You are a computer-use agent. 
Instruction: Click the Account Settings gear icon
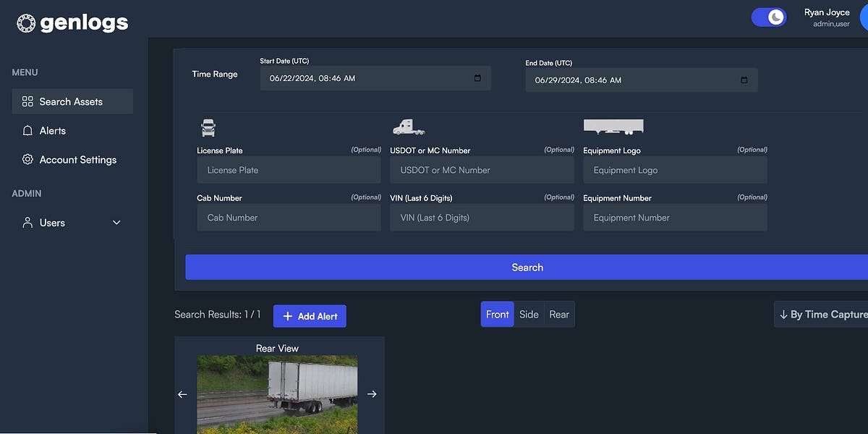(27, 159)
